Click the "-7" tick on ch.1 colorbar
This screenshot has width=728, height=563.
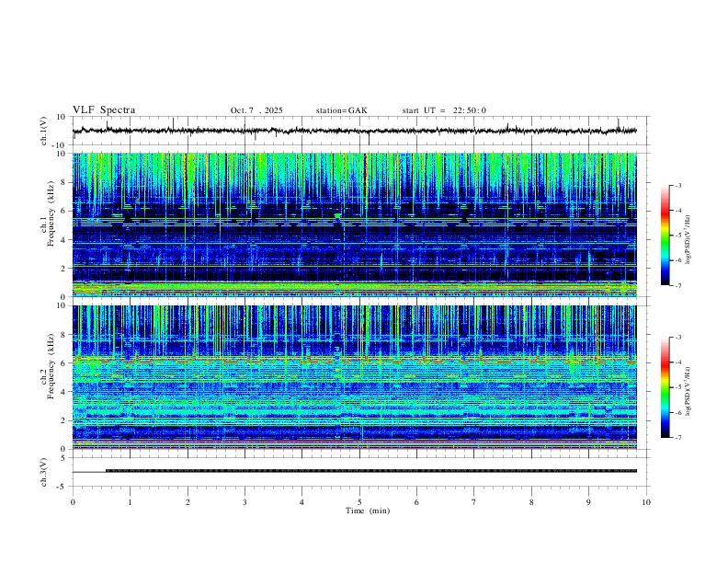click(677, 285)
